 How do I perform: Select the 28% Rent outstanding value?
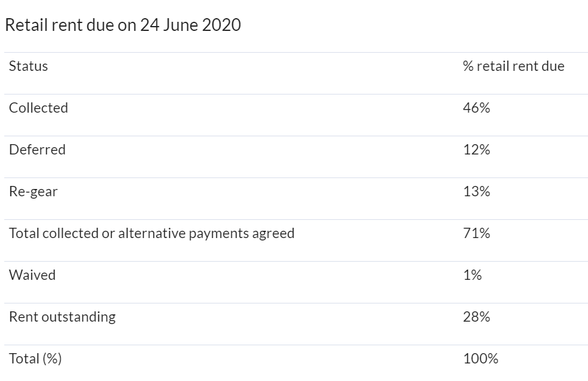click(476, 317)
